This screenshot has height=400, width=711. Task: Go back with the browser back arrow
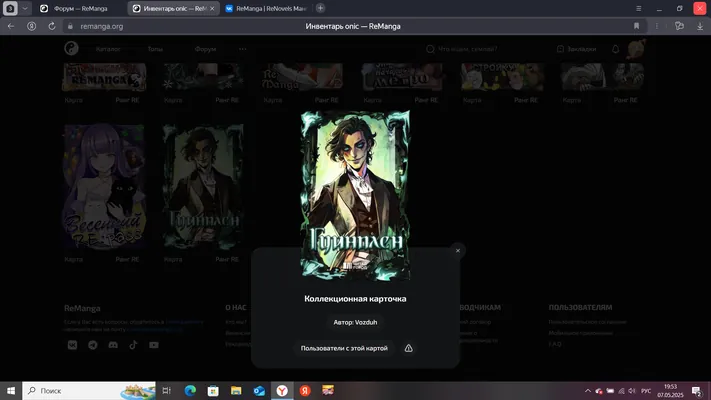pyautogui.click(x=11, y=26)
